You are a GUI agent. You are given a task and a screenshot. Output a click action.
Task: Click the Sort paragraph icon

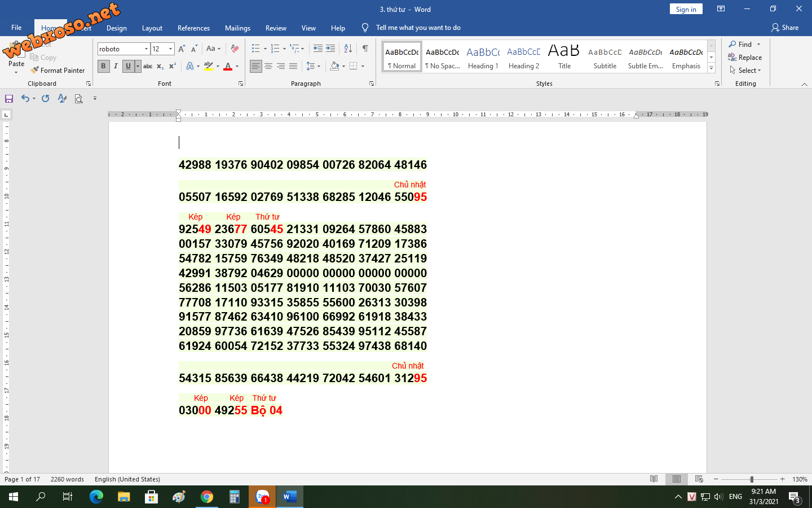point(348,49)
